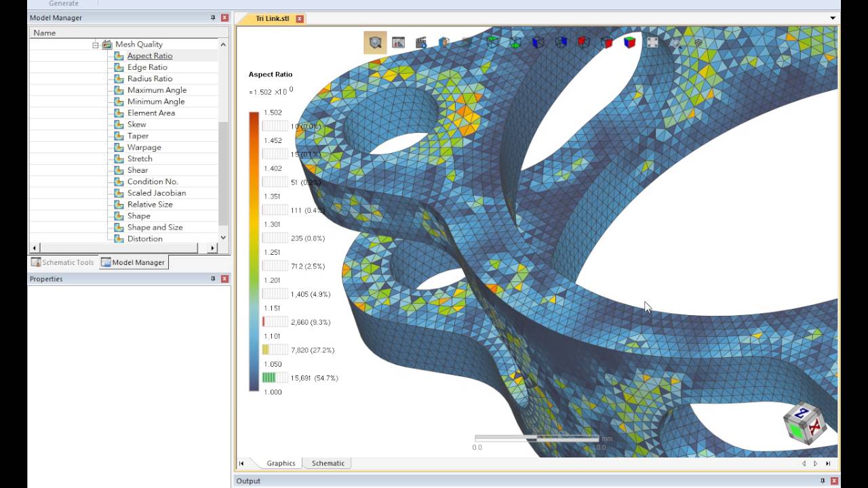Toggle auto-hide pin on Properties panel
The image size is (868, 488).
213,279
